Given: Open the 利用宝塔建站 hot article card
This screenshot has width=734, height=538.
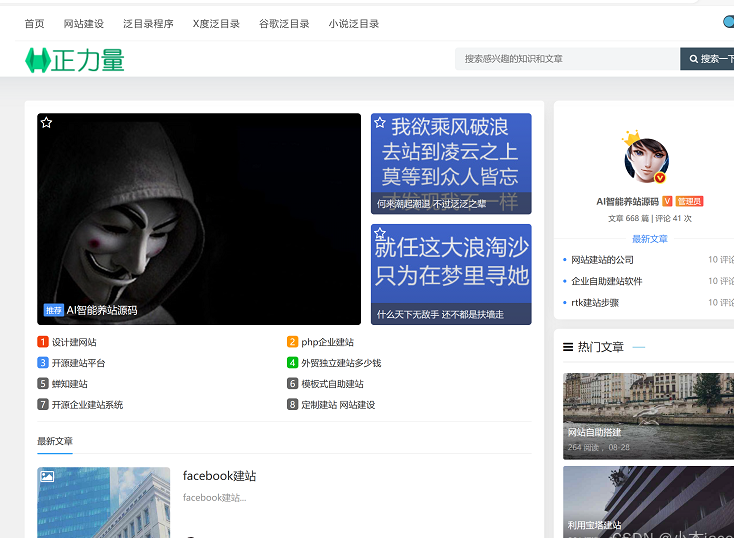Looking at the screenshot, I should coord(648,502).
